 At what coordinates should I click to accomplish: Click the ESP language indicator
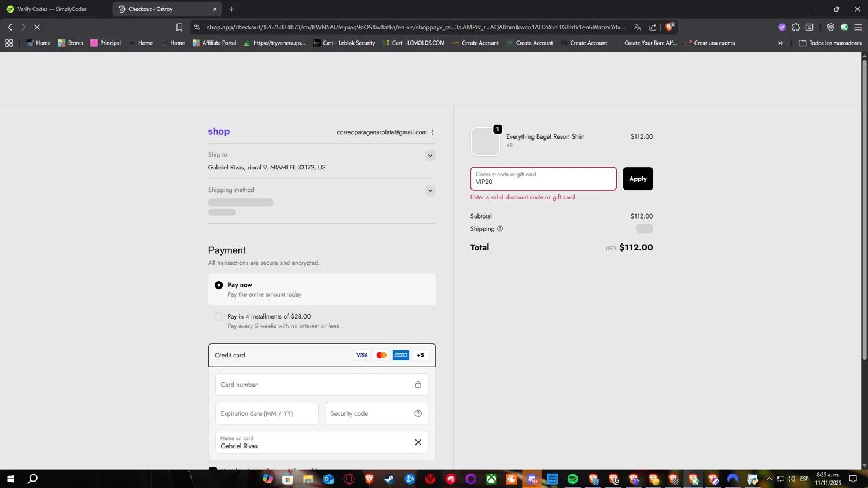click(x=804, y=479)
